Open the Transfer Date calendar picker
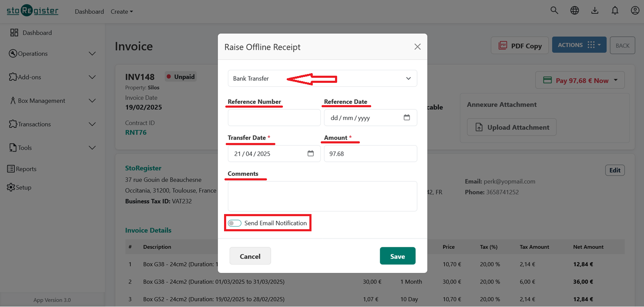This screenshot has width=644, height=307. pos(310,153)
